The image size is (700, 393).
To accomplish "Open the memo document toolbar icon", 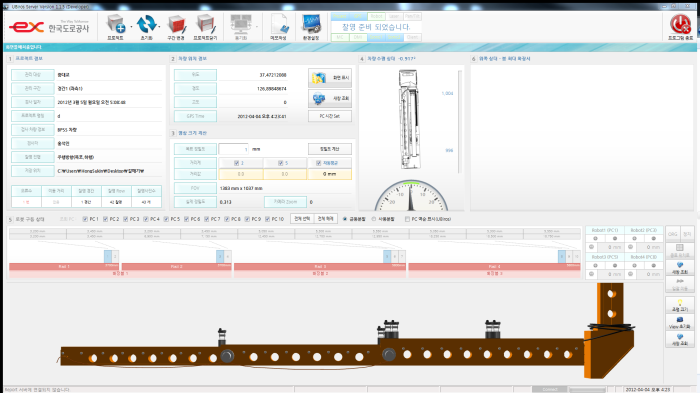I will 279,24.
